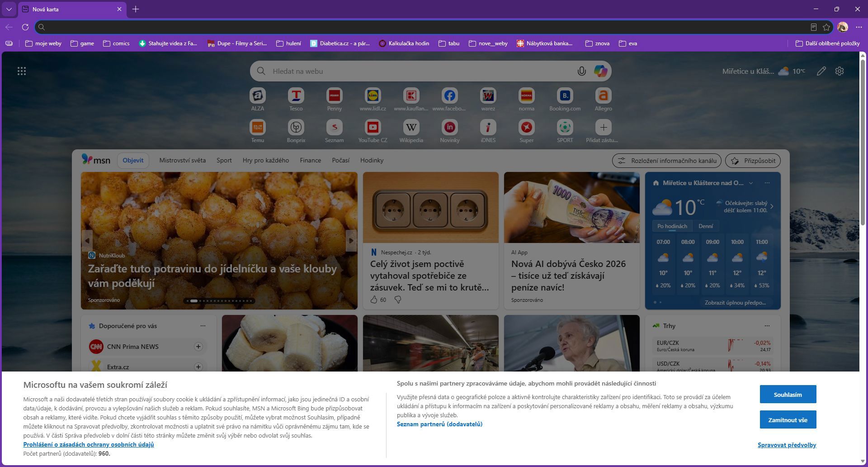The width and height of the screenshot is (868, 467).
Task: Open the apps grid launcher icon
Action: pyautogui.click(x=21, y=71)
